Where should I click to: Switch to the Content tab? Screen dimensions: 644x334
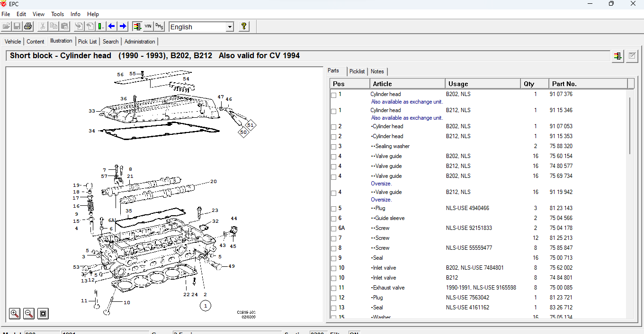tap(36, 42)
